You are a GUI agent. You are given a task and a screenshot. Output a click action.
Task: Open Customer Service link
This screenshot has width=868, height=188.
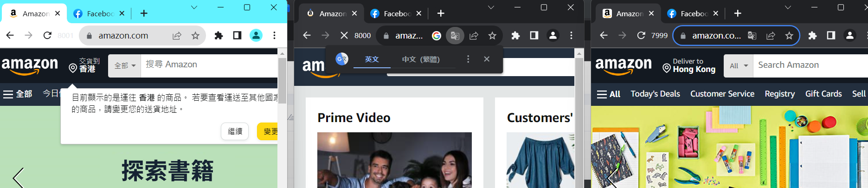pyautogui.click(x=722, y=94)
